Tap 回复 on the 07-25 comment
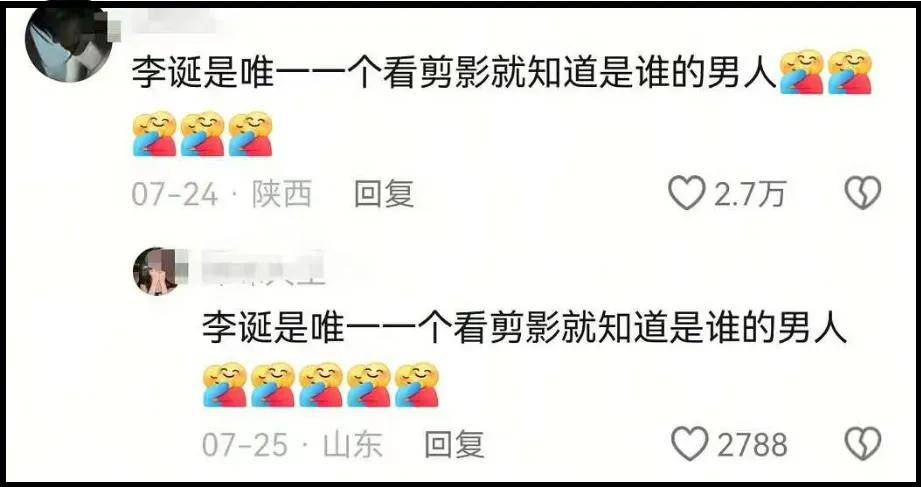This screenshot has height=487, width=921. coord(454,444)
